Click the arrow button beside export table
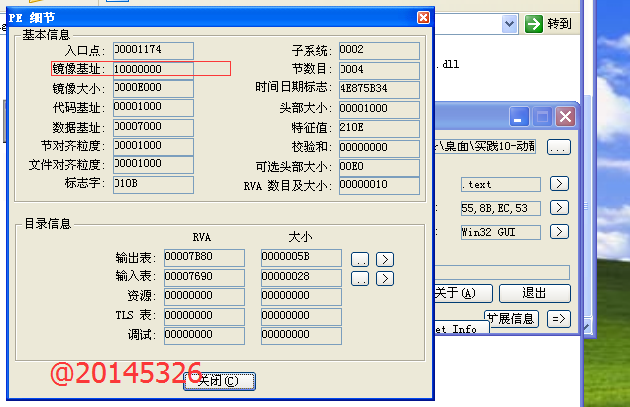 click(384, 259)
